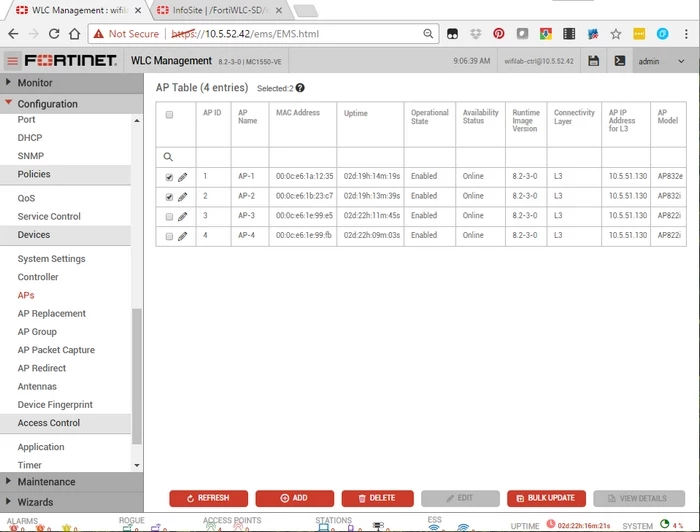Check the AP-4 row checkbox
This screenshot has height=532, width=700.
[169, 236]
